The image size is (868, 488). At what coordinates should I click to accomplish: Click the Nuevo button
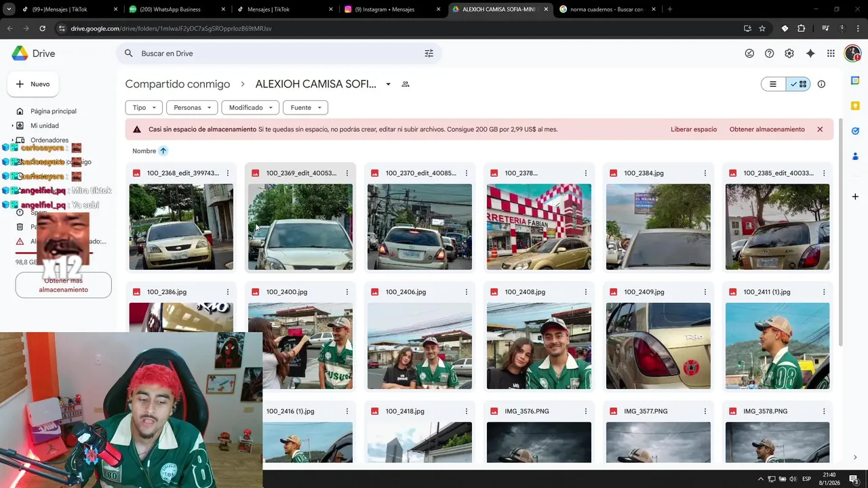click(x=33, y=84)
